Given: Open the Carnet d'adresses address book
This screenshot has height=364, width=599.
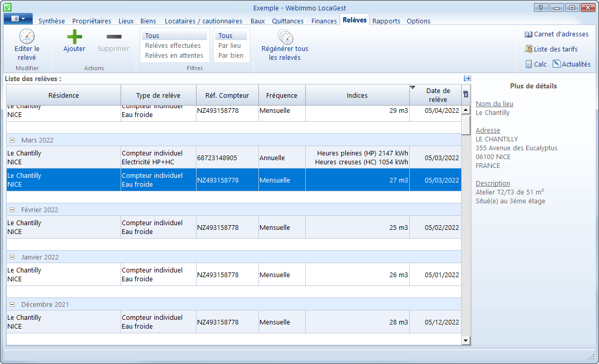Looking at the screenshot, I should pos(556,34).
